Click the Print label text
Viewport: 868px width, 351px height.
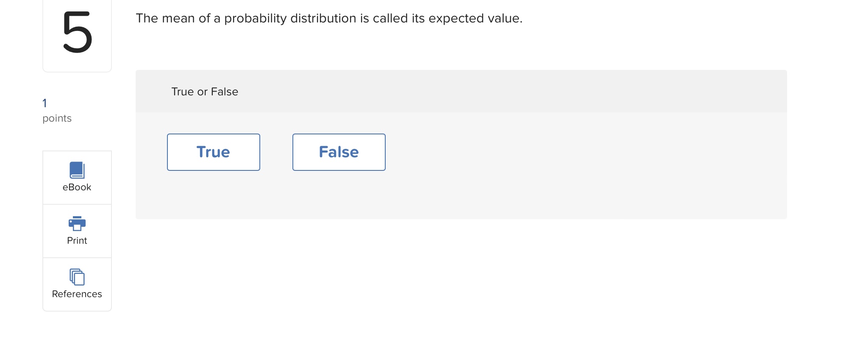(77, 240)
